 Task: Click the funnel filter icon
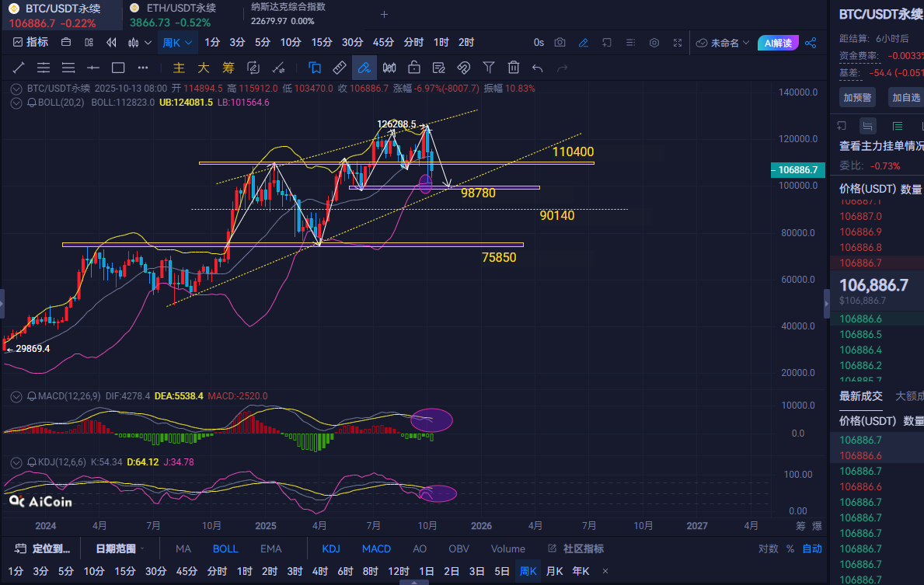489,68
